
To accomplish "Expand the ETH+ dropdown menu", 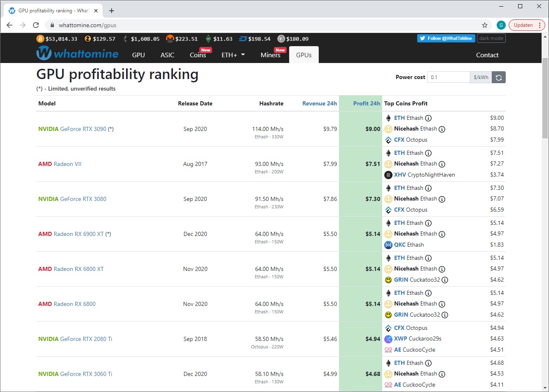I will tap(233, 55).
